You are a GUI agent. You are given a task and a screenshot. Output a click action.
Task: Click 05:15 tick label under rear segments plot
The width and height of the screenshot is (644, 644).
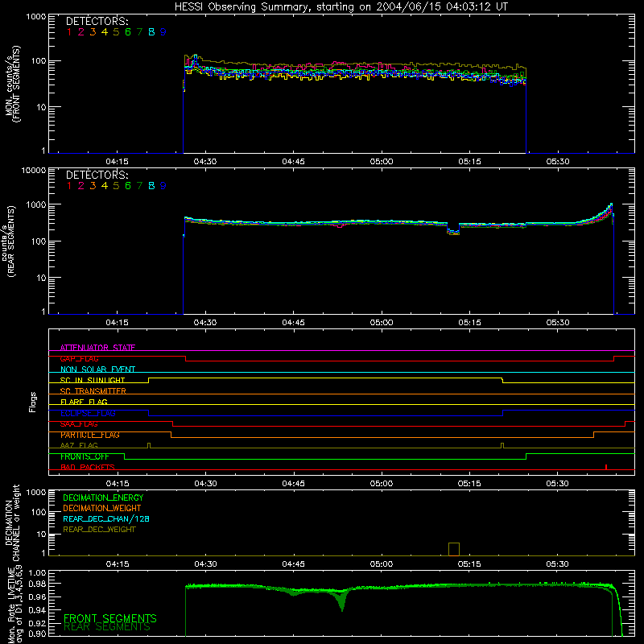469,323
